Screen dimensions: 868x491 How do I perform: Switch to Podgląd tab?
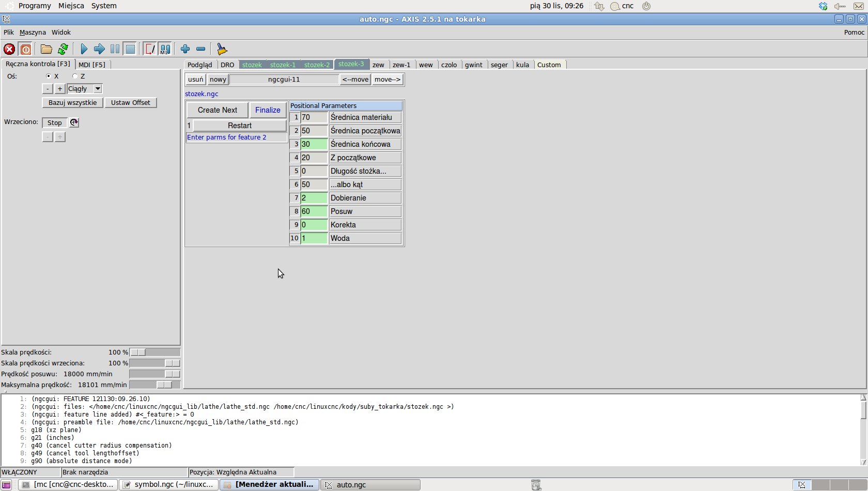click(200, 65)
